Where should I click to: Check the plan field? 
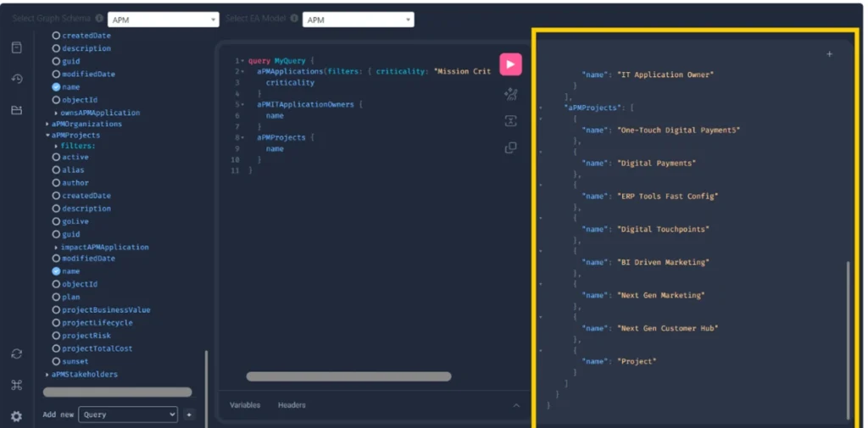tap(56, 297)
